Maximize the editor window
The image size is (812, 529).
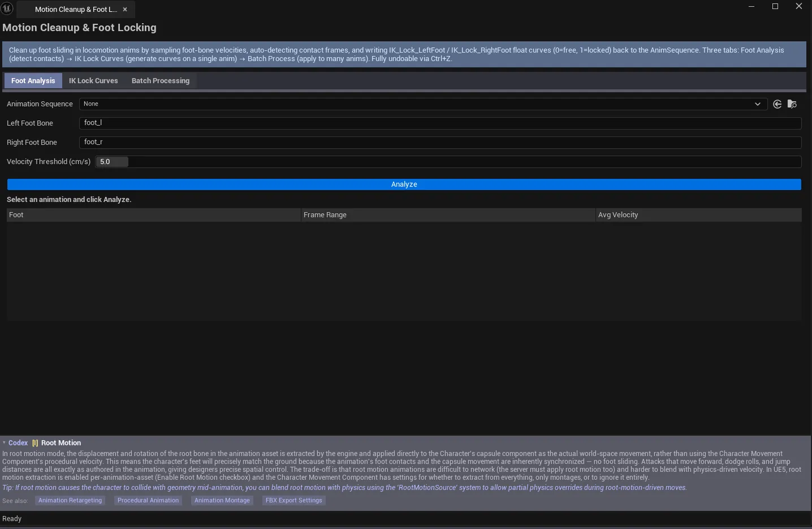pyautogui.click(x=775, y=7)
